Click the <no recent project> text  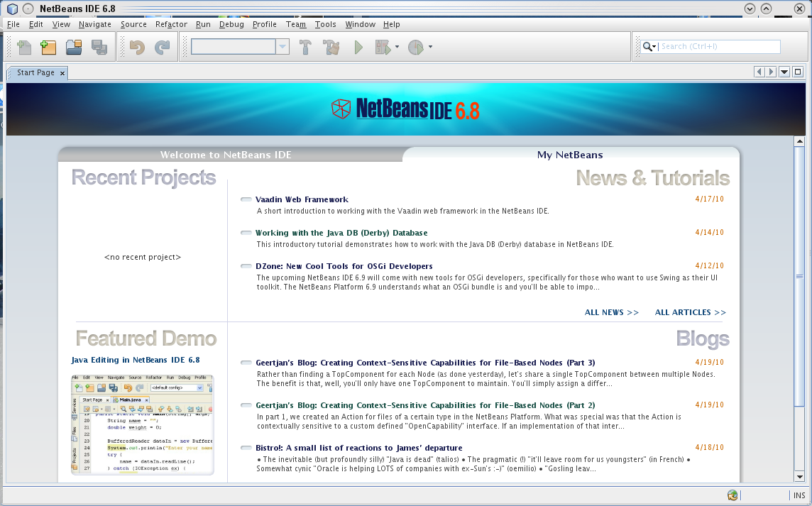[143, 257]
